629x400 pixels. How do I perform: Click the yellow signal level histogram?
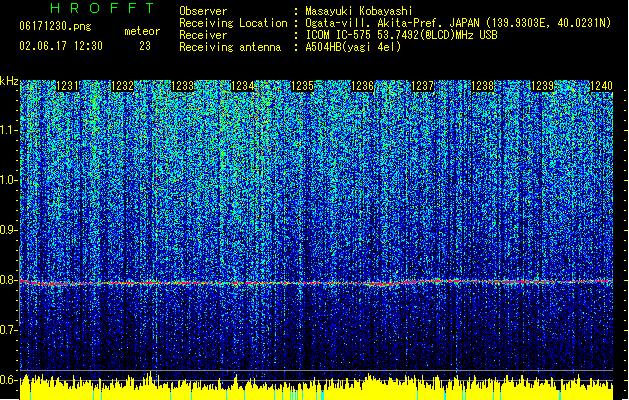click(316, 388)
